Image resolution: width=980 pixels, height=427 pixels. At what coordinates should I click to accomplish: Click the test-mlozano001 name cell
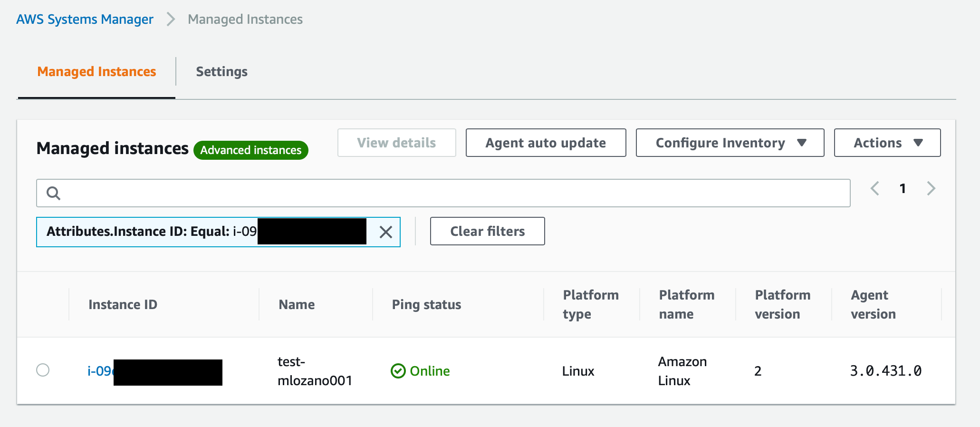click(315, 371)
